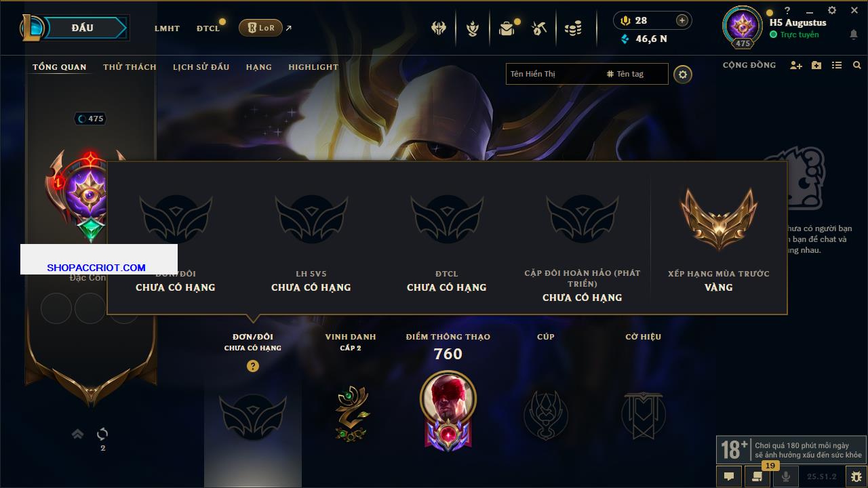Select the mastery champion portrait thumbnail

click(x=448, y=398)
